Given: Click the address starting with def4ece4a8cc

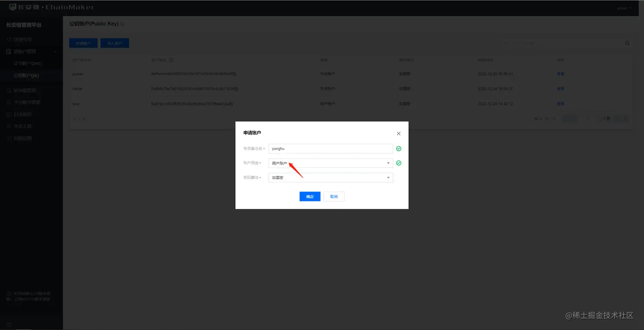Looking at the screenshot, I should (x=192, y=74).
